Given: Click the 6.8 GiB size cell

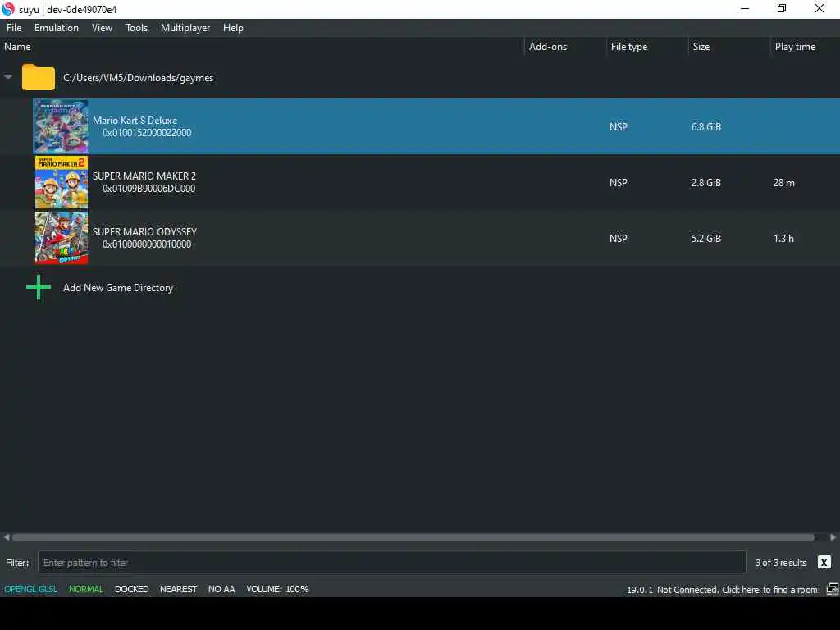Looking at the screenshot, I should [706, 127].
